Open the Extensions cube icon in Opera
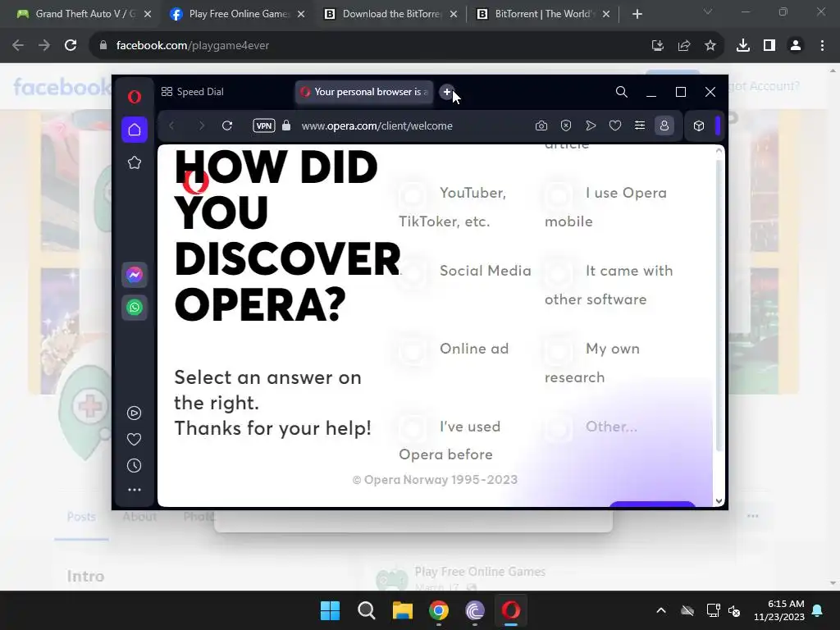Screen dimensions: 840x630 (699, 126)
